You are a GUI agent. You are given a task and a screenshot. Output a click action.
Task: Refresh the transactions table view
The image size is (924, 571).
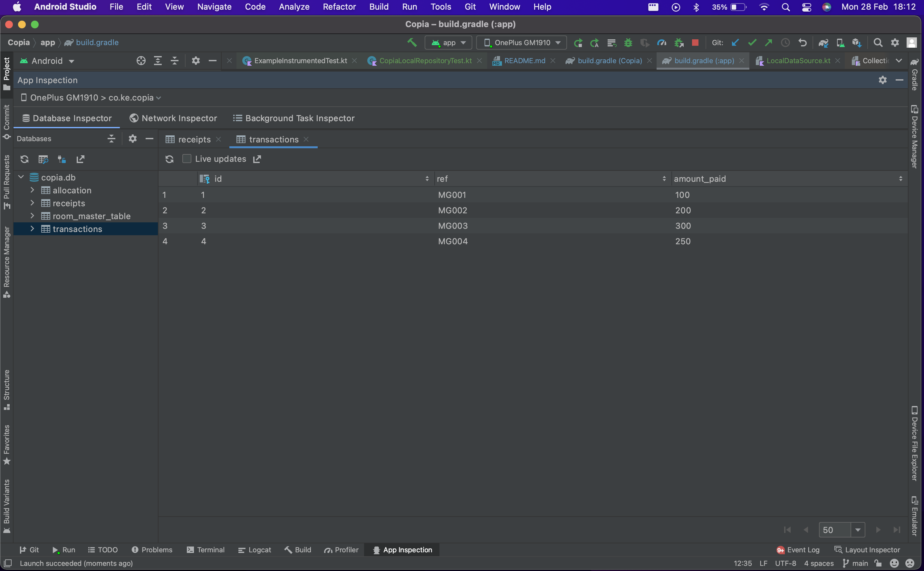(169, 159)
